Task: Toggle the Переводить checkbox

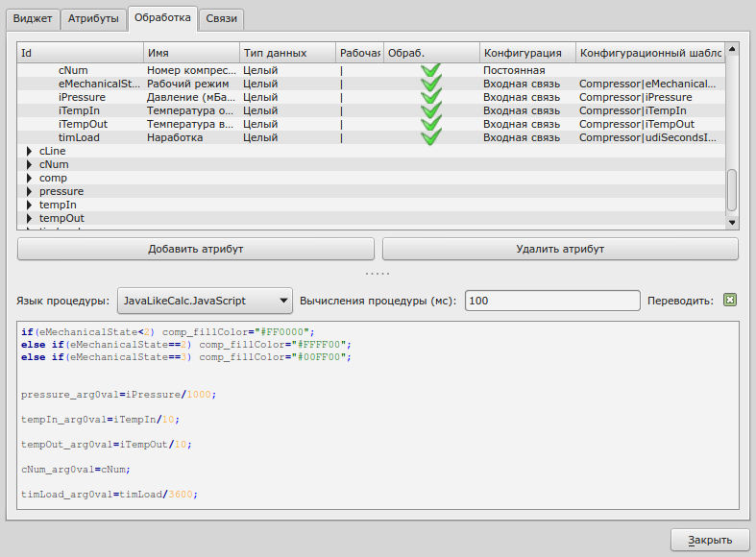Action: pos(730,301)
